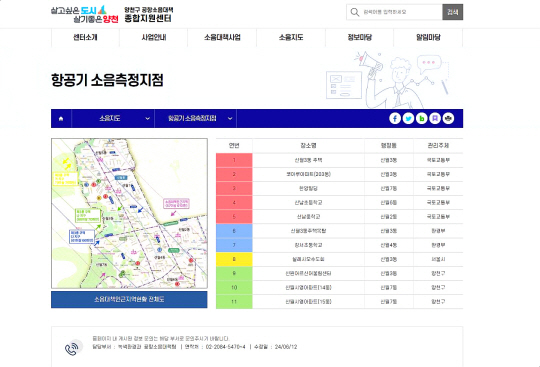This screenshot has width=540, height=367.
Task: Click the yellow cell numbered 8
Action: tap(234, 259)
